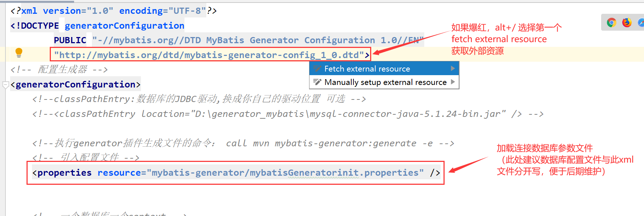Click the properties tag name
The image size is (644, 216).
(64, 173)
